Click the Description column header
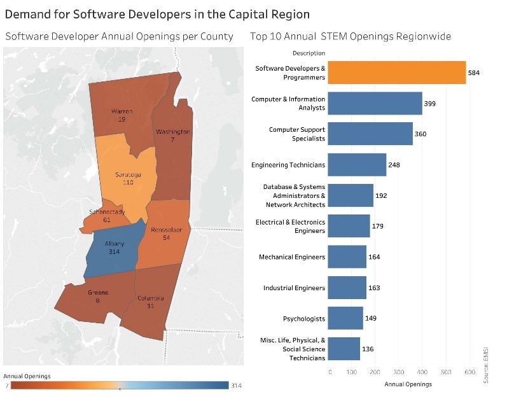 [x=308, y=53]
